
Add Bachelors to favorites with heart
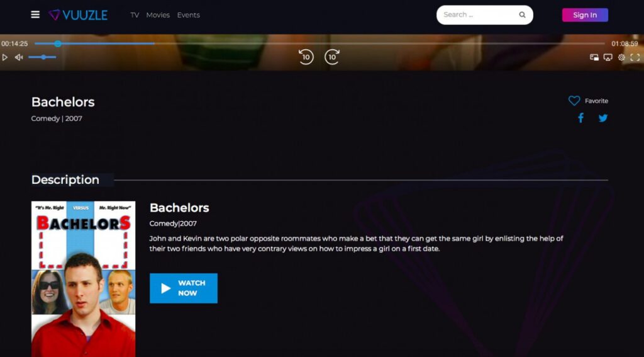pos(574,101)
